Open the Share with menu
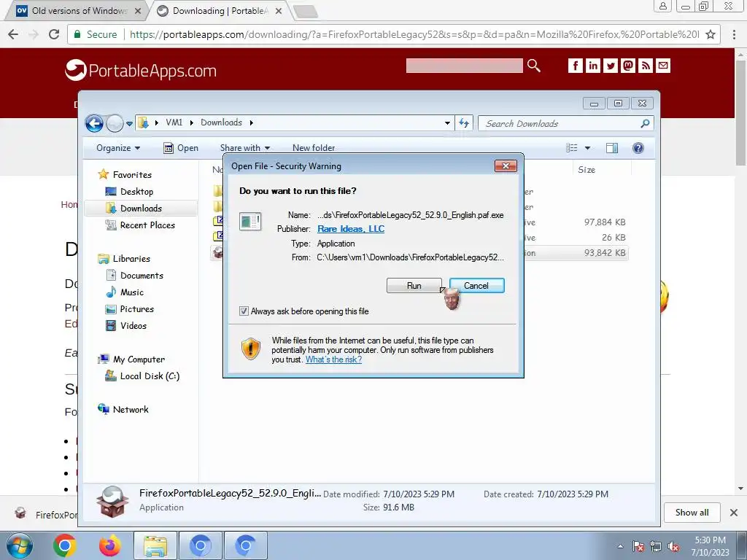This screenshot has width=747, height=560. click(x=245, y=147)
